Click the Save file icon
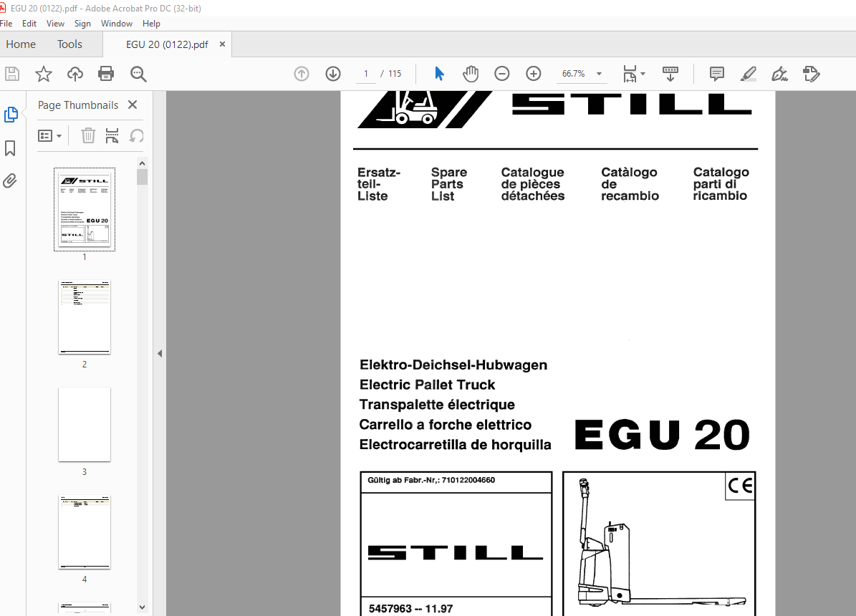Image resolution: width=856 pixels, height=616 pixels. click(12, 74)
